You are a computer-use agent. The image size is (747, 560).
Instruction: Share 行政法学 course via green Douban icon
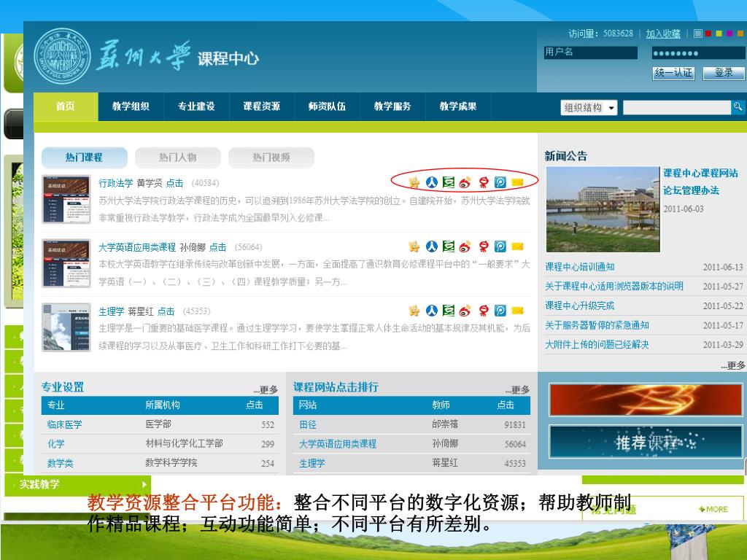tap(449, 182)
